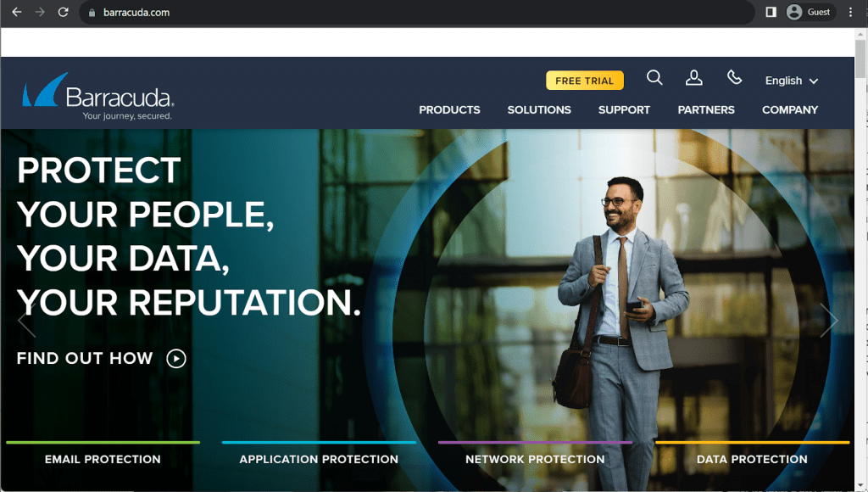Go to next carousel slide arrow
Screen dimensions: 868x492
(x=829, y=321)
